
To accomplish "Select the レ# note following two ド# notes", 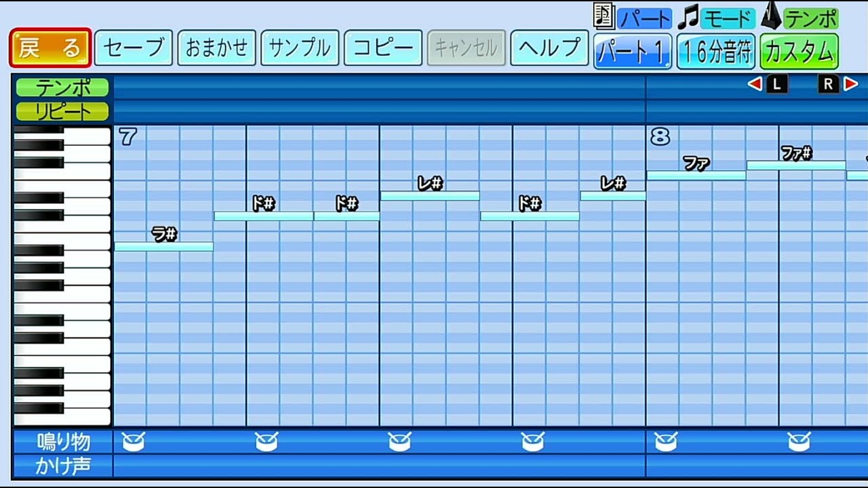I will point(430,196).
